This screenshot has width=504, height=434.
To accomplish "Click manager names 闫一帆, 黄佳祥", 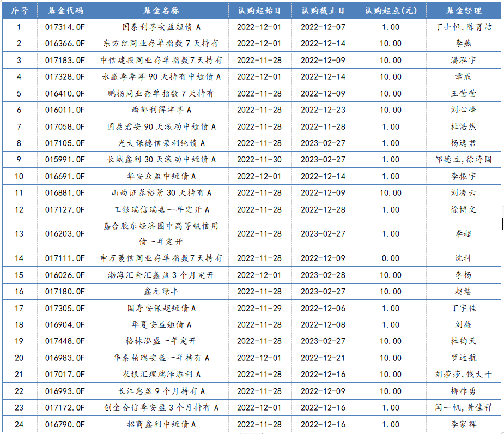I will tap(464, 408).
